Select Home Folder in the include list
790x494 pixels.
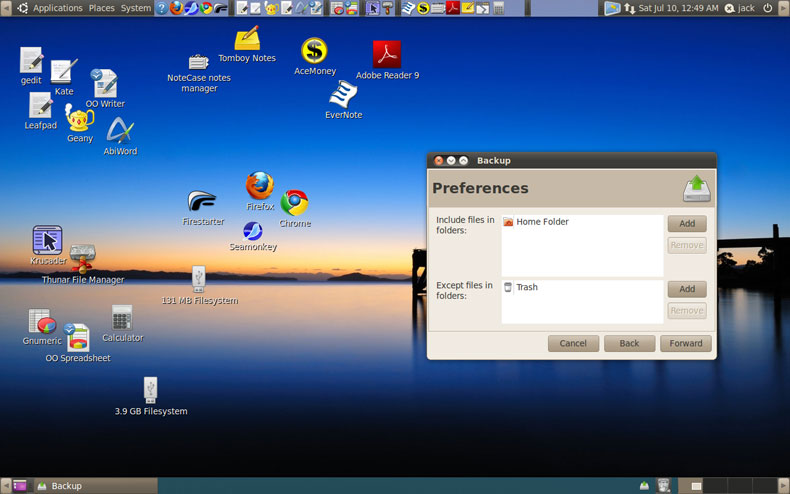(x=582, y=222)
